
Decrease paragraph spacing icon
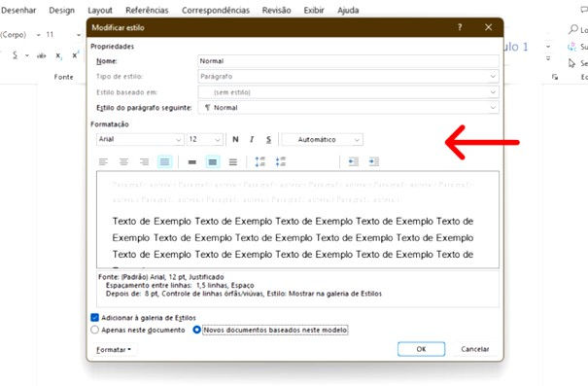[x=281, y=162]
